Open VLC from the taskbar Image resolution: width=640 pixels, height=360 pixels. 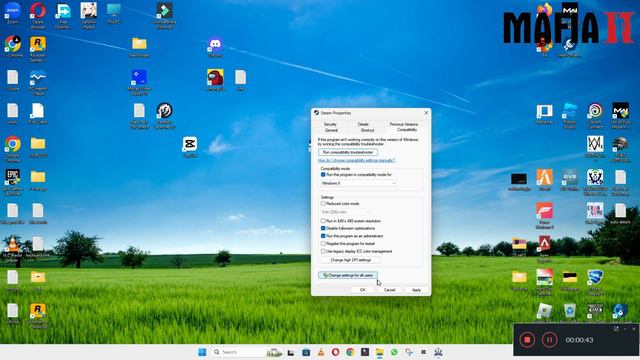(x=321, y=352)
